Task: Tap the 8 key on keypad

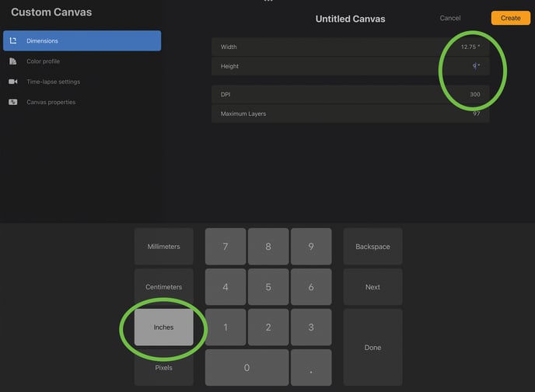Action: tap(268, 247)
